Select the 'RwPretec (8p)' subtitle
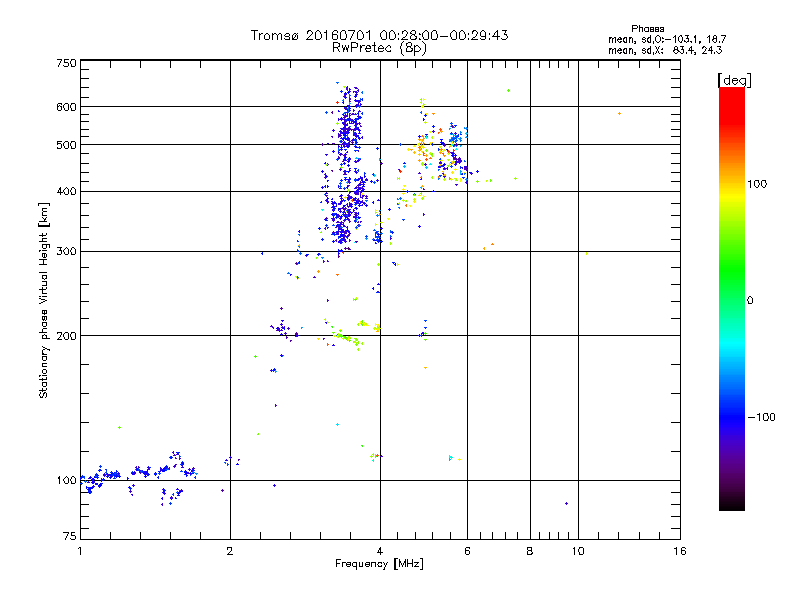This screenshot has height=600, width=800. click(x=379, y=48)
